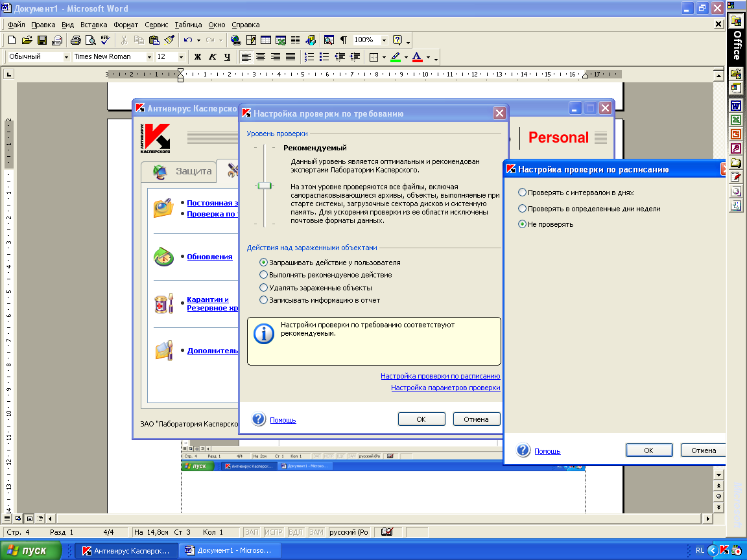Click the Kaspersky tray icon
Image resolution: width=747 pixels, height=560 pixels.
[x=724, y=550]
